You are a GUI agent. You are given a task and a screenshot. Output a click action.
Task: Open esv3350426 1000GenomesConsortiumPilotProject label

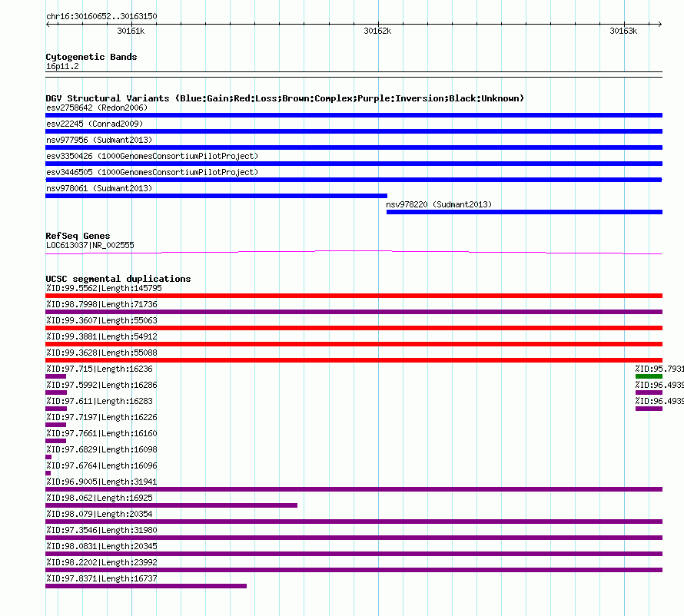click(x=152, y=156)
